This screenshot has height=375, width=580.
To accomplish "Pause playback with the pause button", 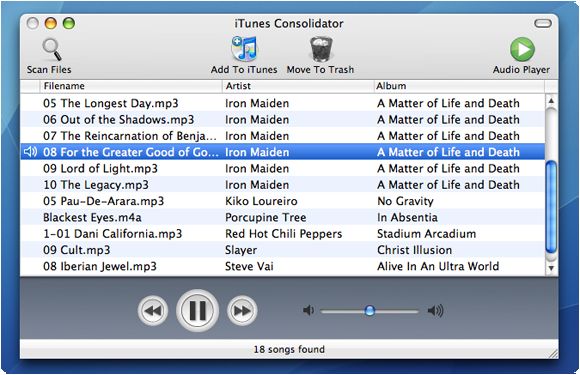I will click(198, 310).
